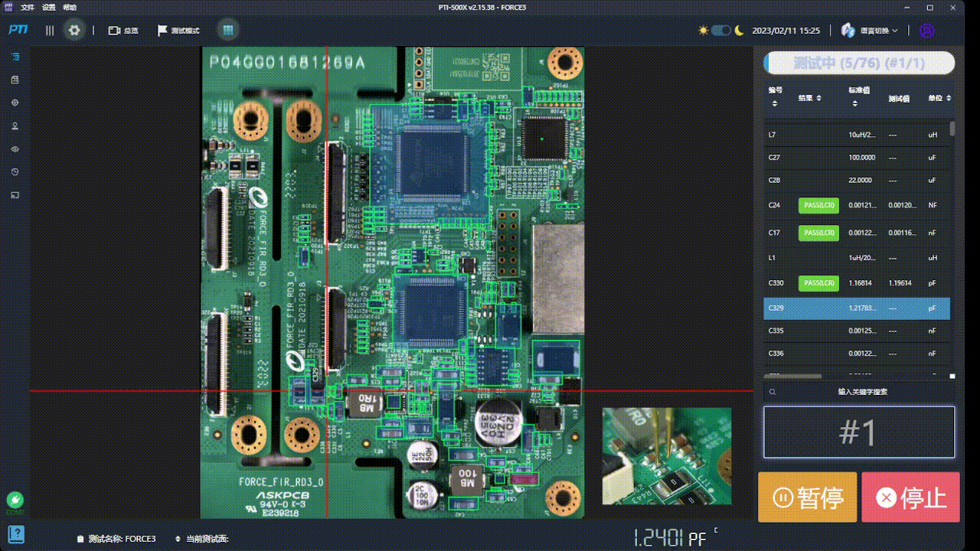The width and height of the screenshot is (980, 551).
Task: Open the help book icon at bottom-left
Action: coord(15,533)
